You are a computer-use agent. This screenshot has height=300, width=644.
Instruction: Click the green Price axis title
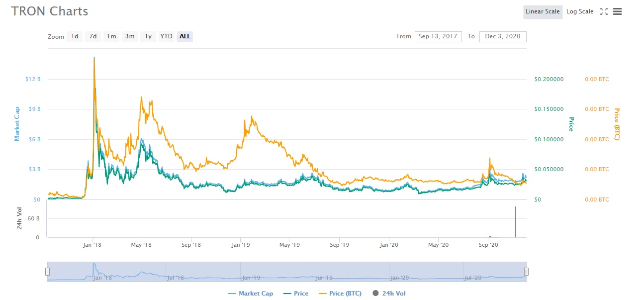click(571, 124)
